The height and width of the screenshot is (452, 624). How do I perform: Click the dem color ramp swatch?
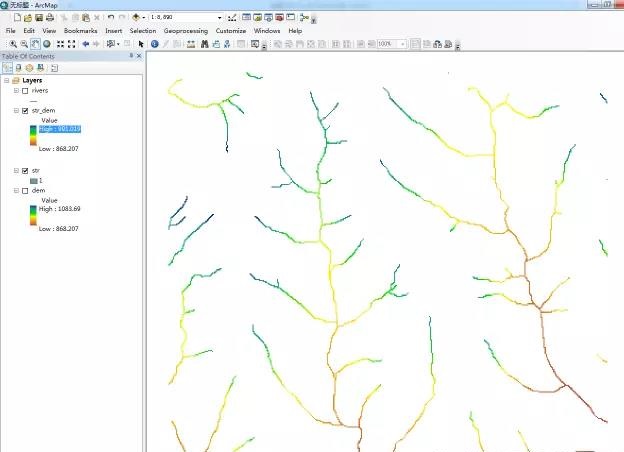[33, 216]
